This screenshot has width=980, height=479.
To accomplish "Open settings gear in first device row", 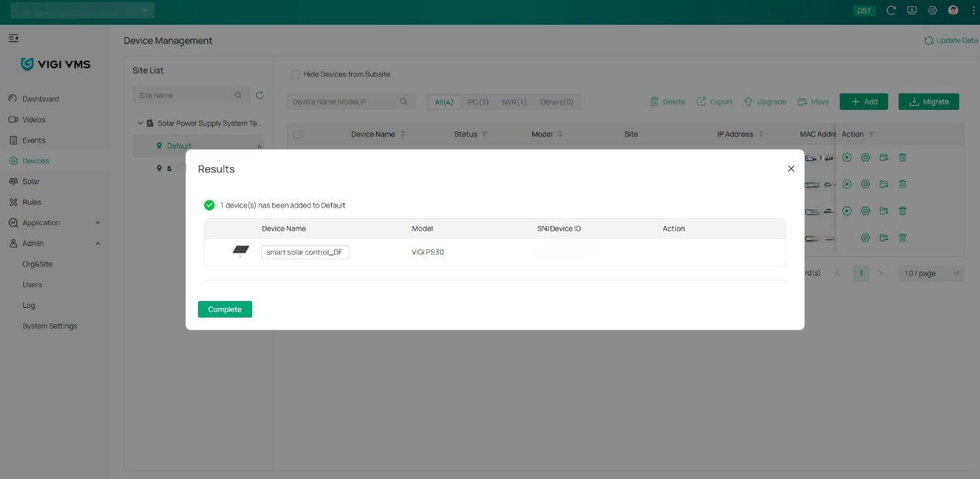I will pos(866,157).
